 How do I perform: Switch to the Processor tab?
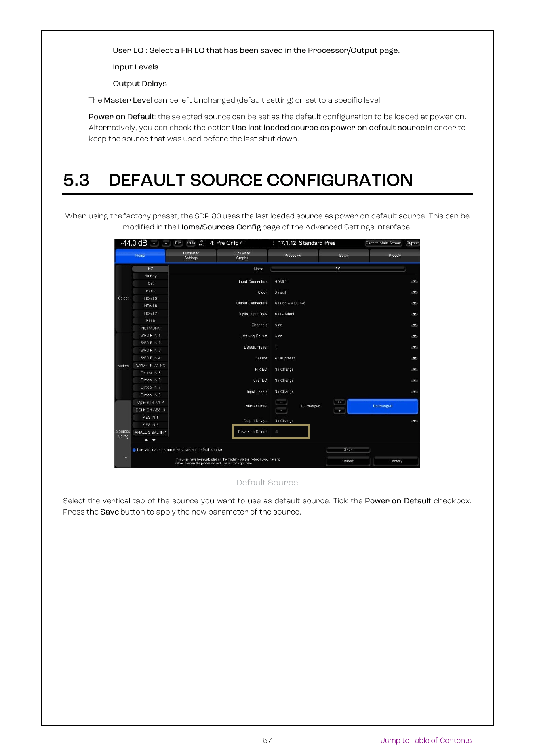click(x=293, y=256)
